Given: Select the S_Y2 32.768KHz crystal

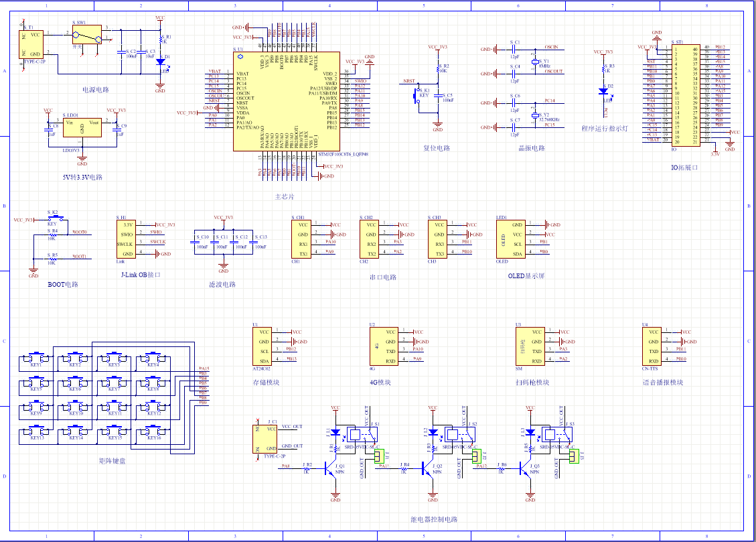Looking at the screenshot, I should 534,115.
